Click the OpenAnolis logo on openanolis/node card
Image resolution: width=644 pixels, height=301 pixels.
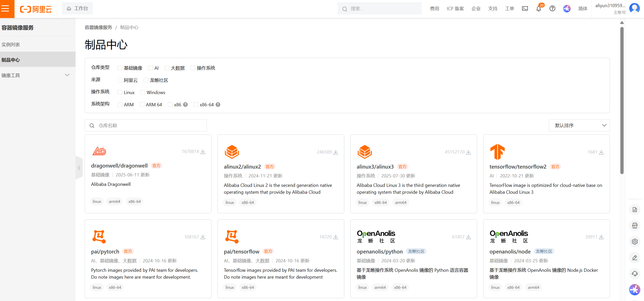pos(509,237)
